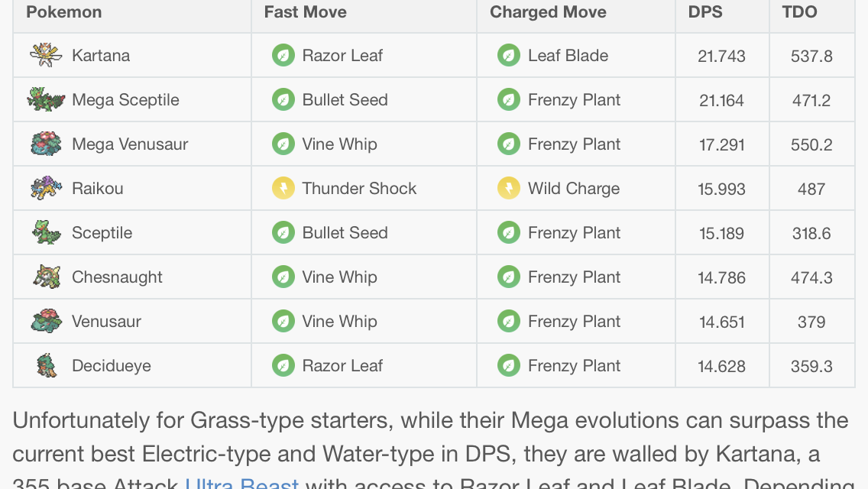The width and height of the screenshot is (868, 489).
Task: Click the Raikou sprite icon
Action: coord(46,188)
